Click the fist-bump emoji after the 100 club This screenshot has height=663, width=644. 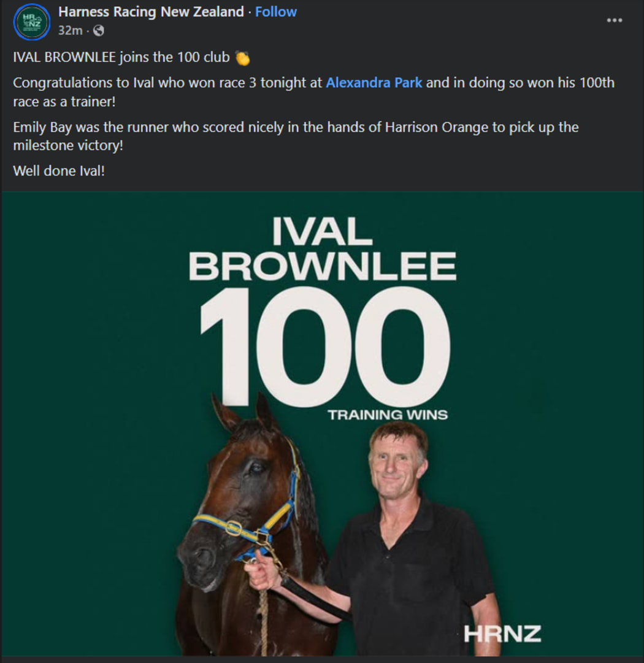pos(243,57)
